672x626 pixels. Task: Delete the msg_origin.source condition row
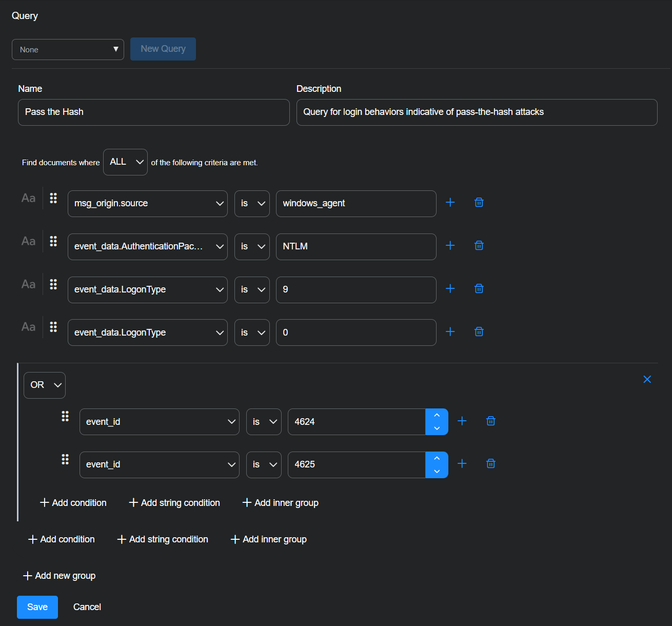point(479,203)
